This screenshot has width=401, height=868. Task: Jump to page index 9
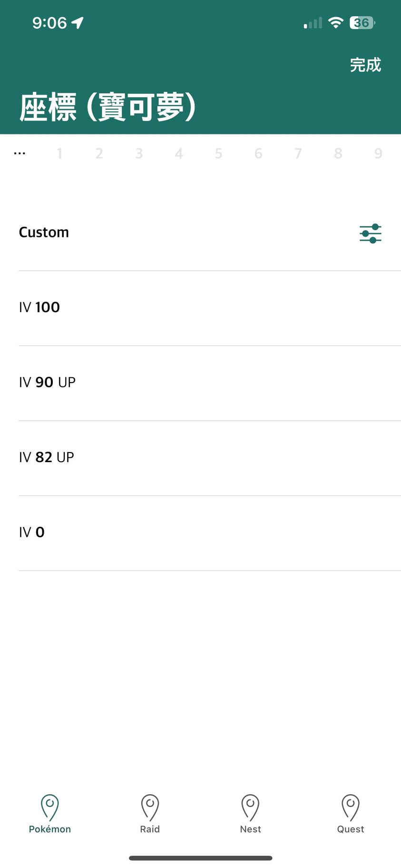point(378,153)
